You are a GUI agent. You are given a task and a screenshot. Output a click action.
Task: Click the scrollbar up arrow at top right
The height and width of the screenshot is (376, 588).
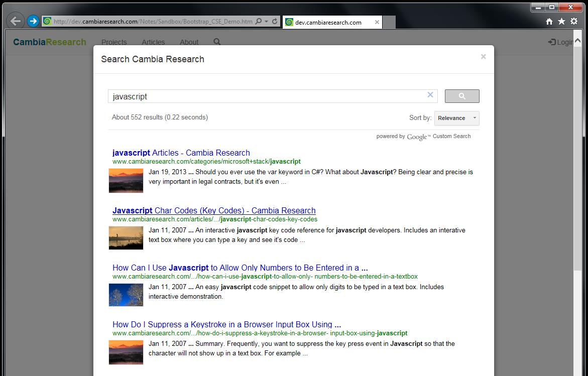tap(577, 41)
